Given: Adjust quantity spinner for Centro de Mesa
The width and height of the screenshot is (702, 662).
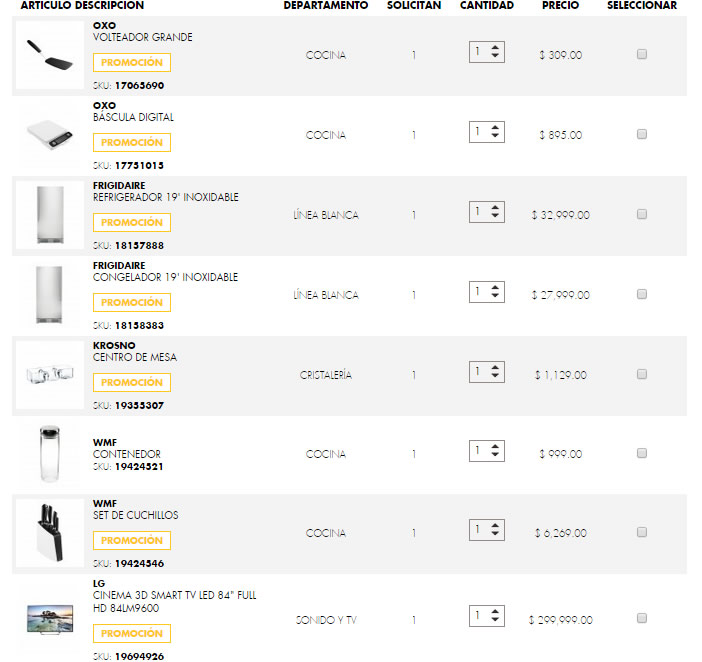Looking at the screenshot, I should (x=487, y=372).
